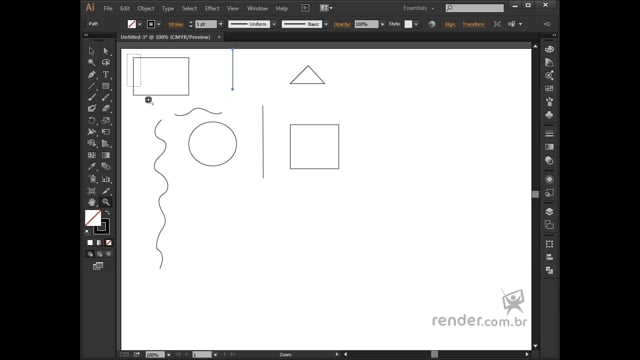Select the Mesh tool
The image size is (640, 360).
point(91,155)
